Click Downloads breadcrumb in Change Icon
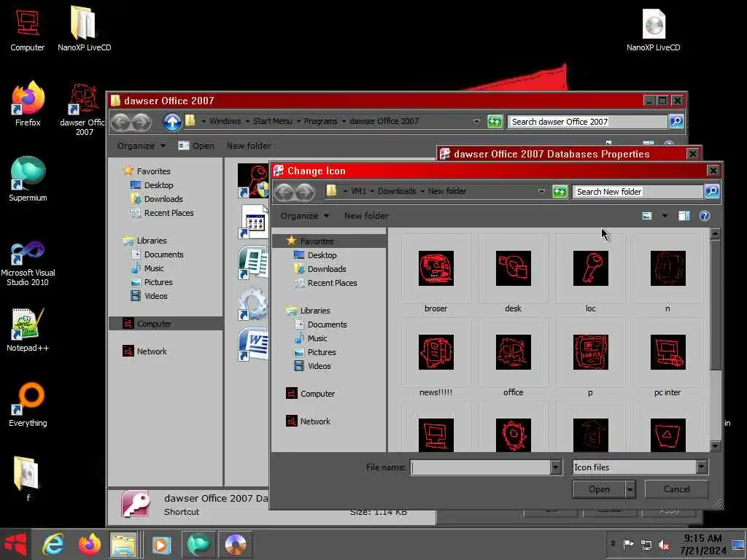The image size is (747, 560). pyautogui.click(x=397, y=191)
